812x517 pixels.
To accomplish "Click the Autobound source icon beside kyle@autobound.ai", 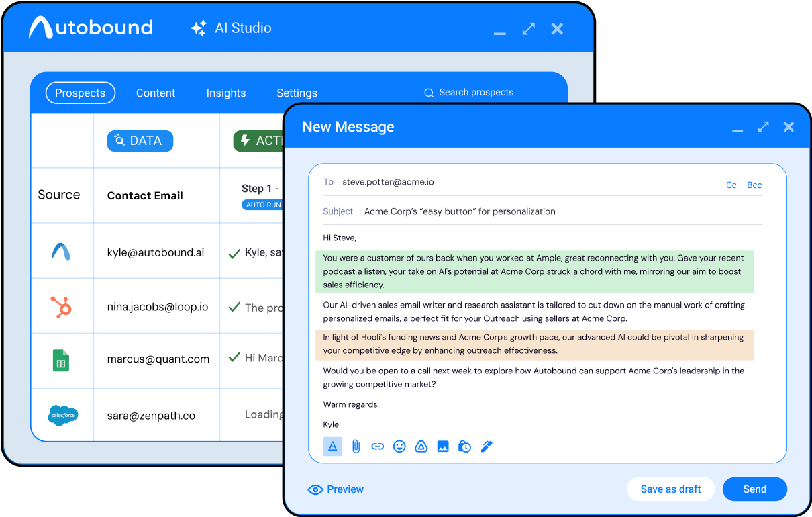I will (x=61, y=252).
